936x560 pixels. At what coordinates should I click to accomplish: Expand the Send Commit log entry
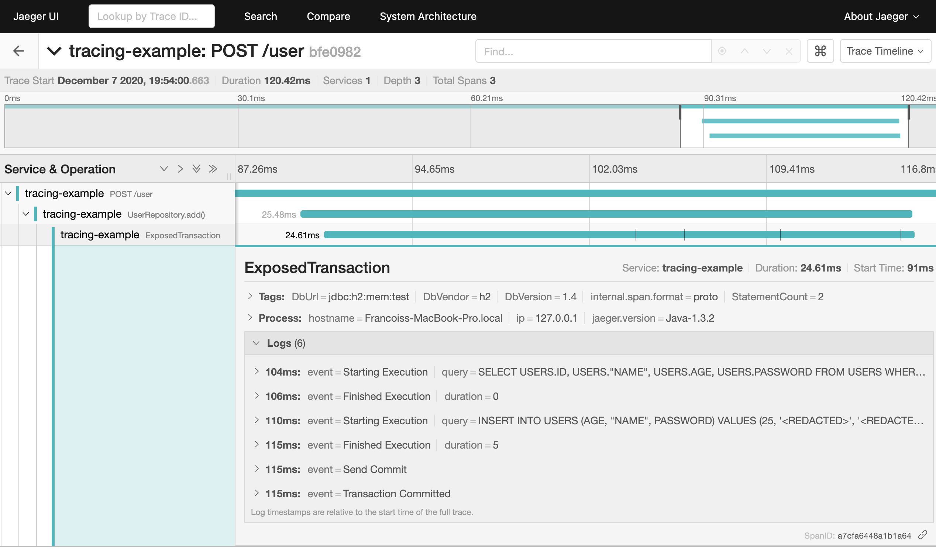point(257,469)
